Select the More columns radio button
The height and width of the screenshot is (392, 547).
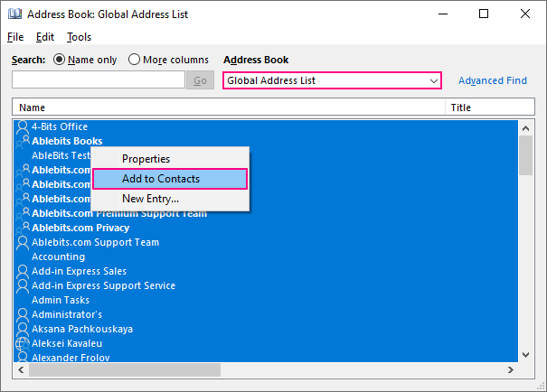[x=134, y=60]
